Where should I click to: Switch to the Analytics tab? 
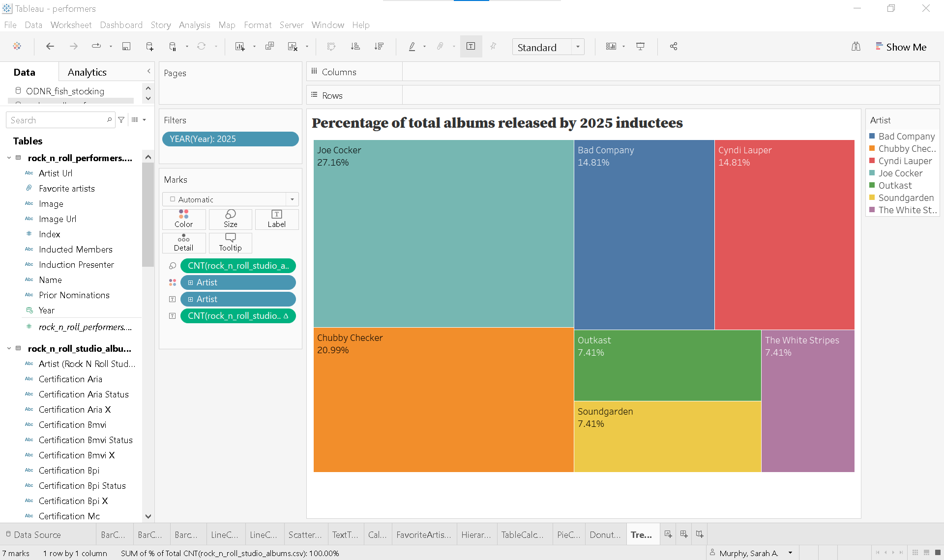pyautogui.click(x=87, y=72)
